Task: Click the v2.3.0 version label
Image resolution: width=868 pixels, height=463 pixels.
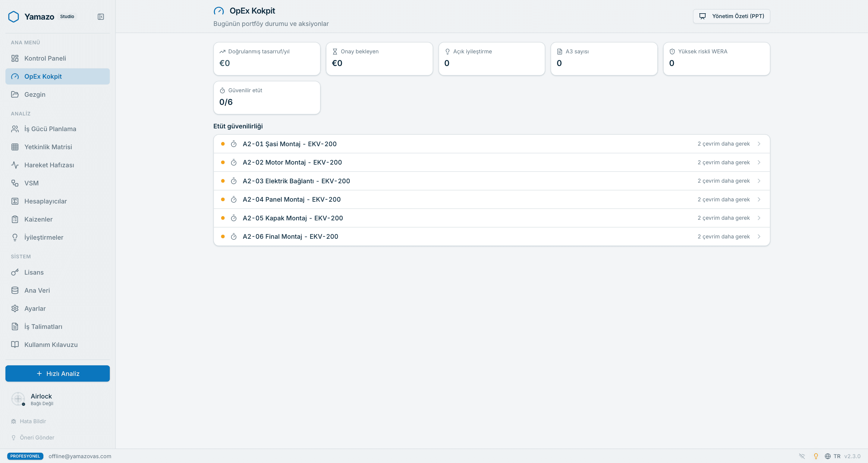Action: (x=852, y=456)
